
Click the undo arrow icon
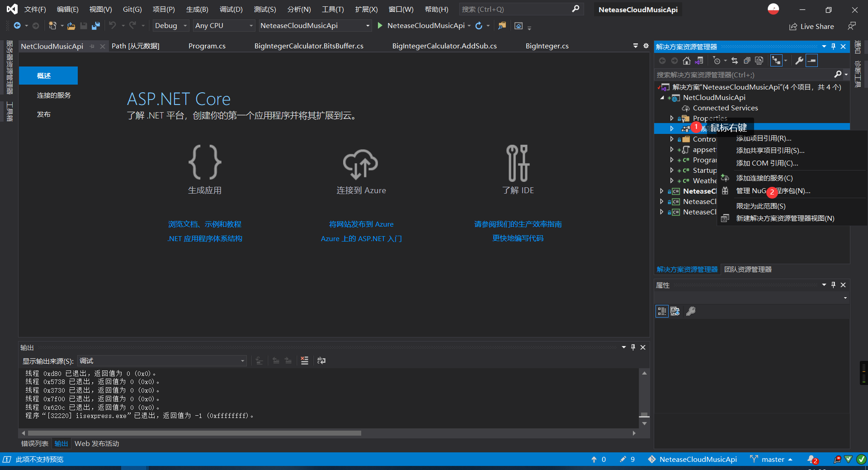113,26
